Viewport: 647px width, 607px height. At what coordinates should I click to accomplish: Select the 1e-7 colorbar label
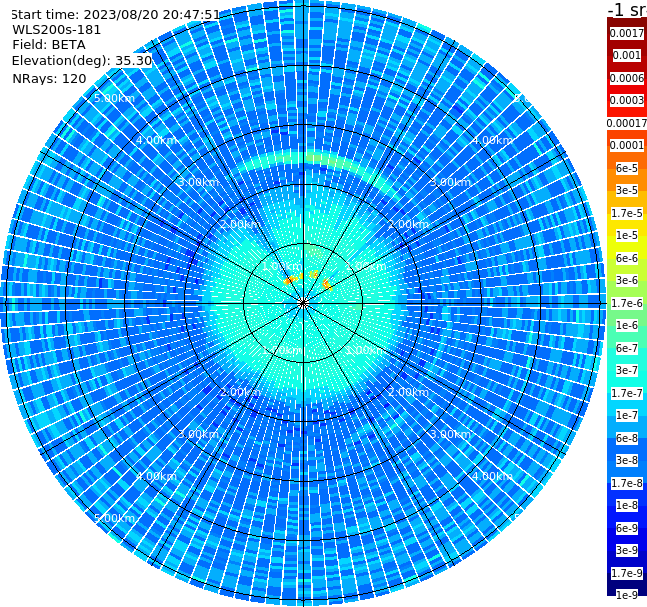click(627, 415)
